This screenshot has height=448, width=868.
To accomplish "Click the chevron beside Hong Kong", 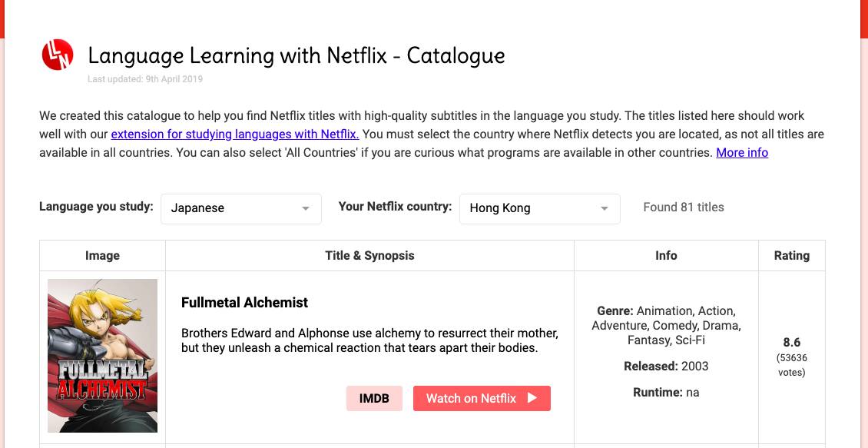I will (x=605, y=208).
